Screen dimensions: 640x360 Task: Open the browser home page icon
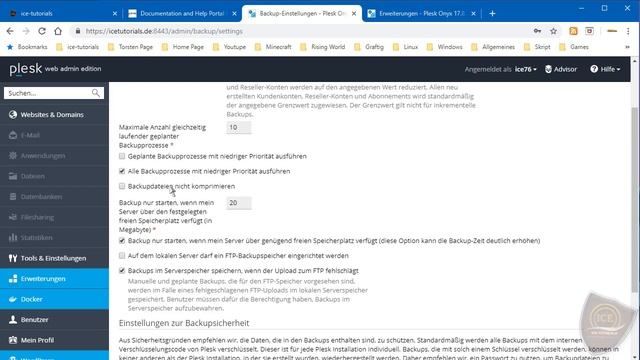click(58, 31)
